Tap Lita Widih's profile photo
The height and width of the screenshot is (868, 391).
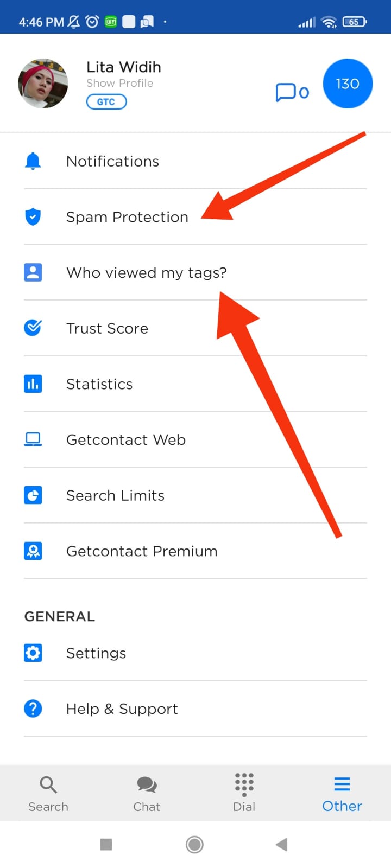pos(43,84)
